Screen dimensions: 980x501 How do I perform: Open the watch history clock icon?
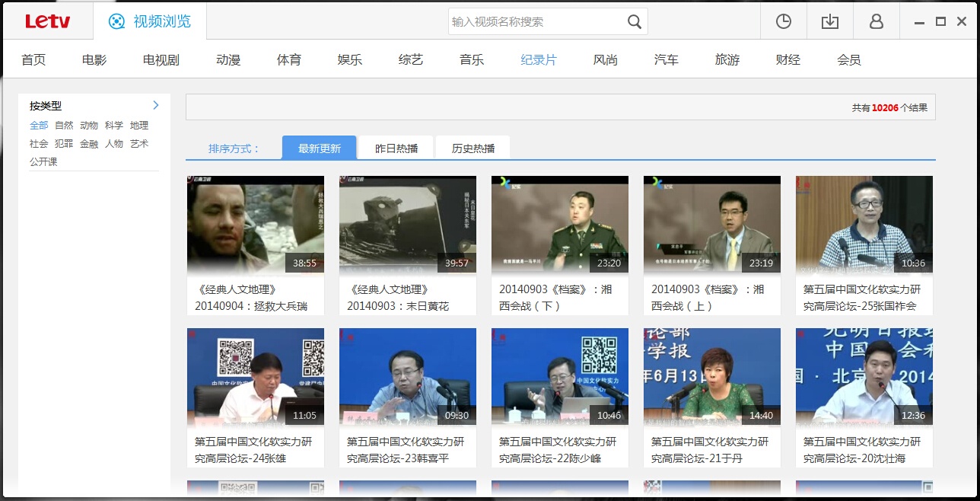click(x=783, y=21)
